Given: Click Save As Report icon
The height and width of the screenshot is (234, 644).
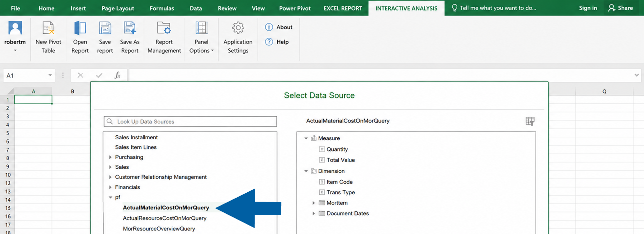Looking at the screenshot, I should (x=130, y=28).
